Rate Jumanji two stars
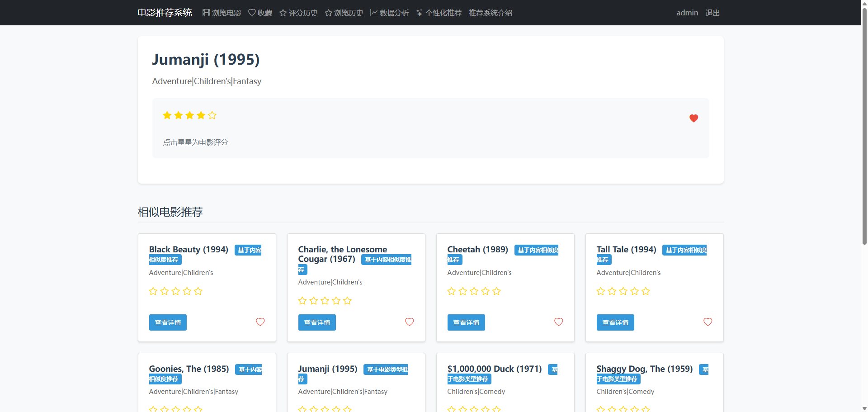This screenshot has width=868, height=412. coord(179,115)
